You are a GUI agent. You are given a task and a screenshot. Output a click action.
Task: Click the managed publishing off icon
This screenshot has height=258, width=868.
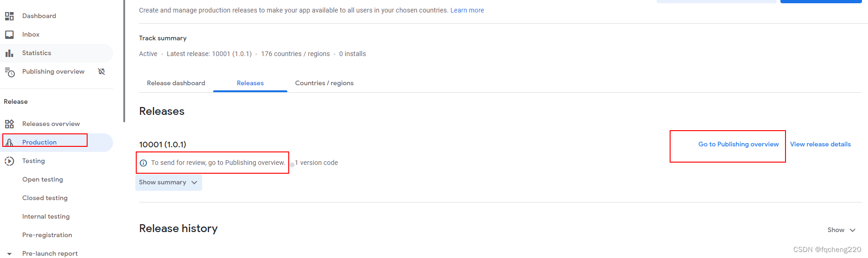(x=101, y=71)
